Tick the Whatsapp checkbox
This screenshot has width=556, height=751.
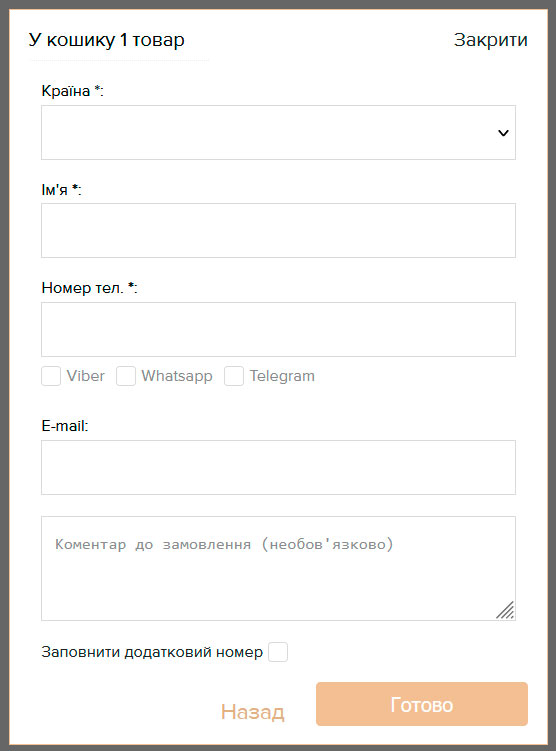point(126,376)
